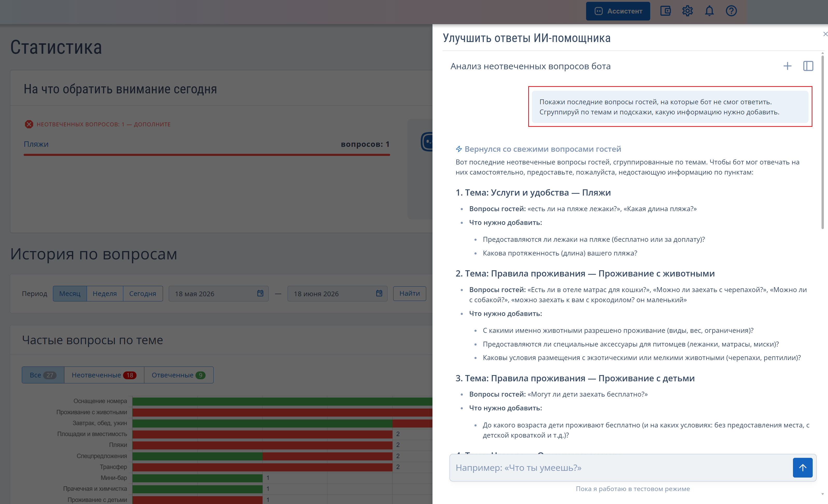The height and width of the screenshot is (504, 828).
Task: Click the Пляжи red progress bar
Action: pyautogui.click(x=207, y=155)
